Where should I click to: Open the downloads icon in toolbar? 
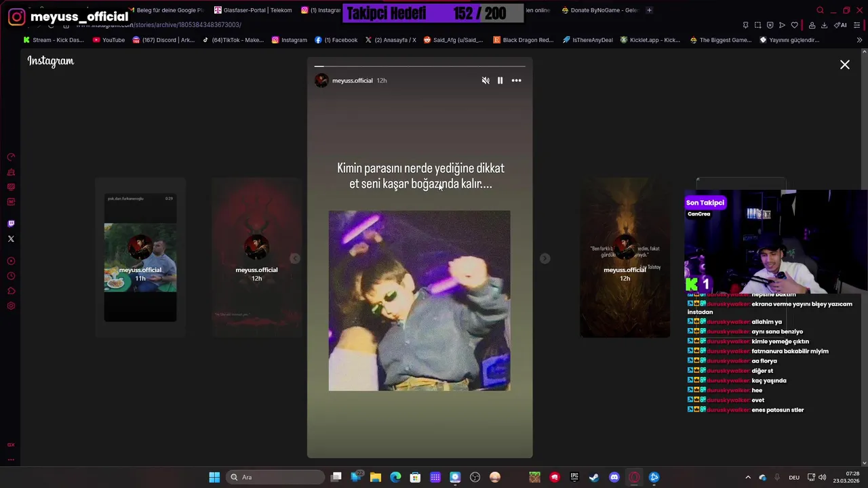coord(824,25)
